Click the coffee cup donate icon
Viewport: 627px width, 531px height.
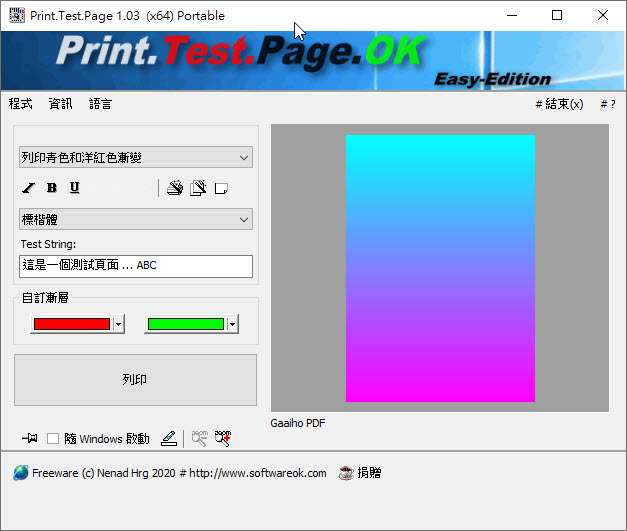[346, 473]
